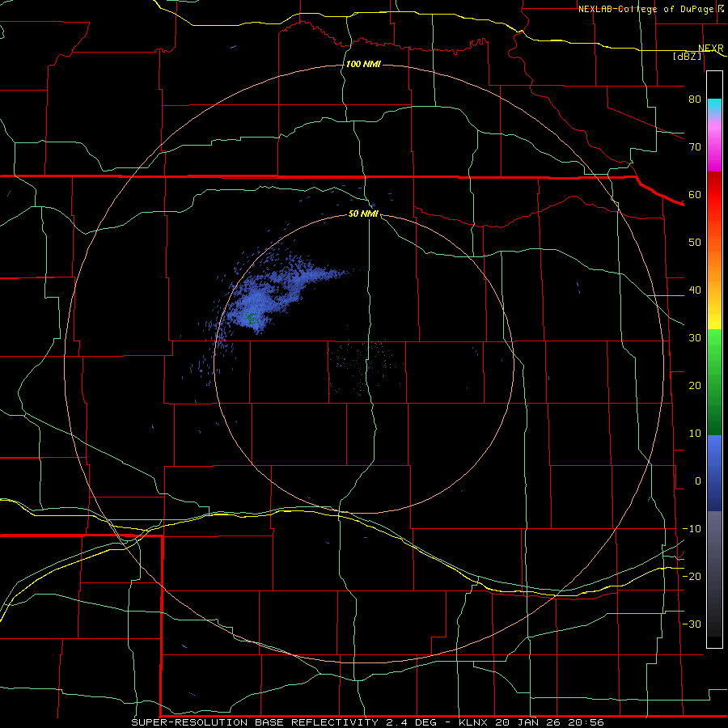This screenshot has height=728, width=728.
Task: Select the 10 value on the dBZ scale
Action: click(695, 434)
